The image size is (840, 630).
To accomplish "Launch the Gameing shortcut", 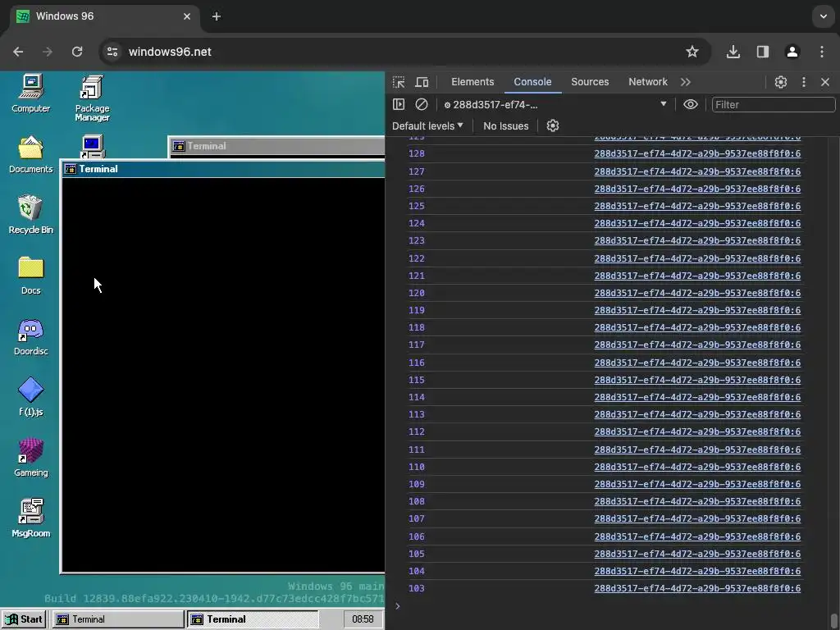I will pyautogui.click(x=30, y=458).
